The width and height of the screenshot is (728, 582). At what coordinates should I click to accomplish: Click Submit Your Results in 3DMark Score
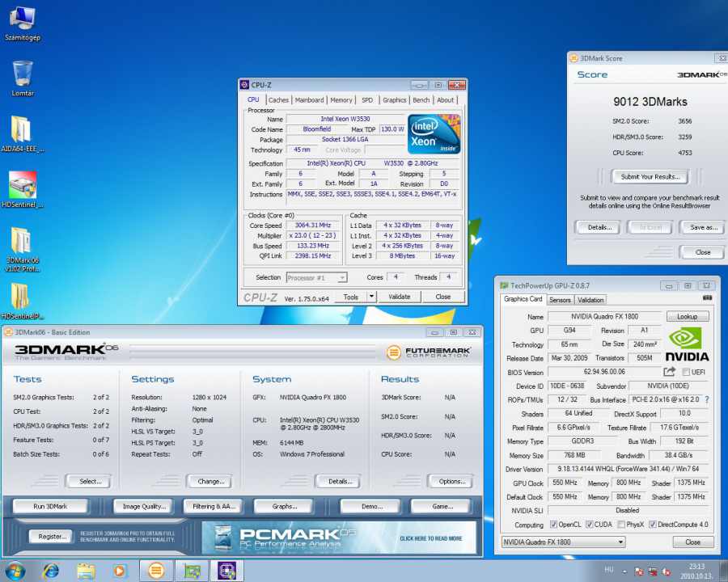(x=650, y=176)
